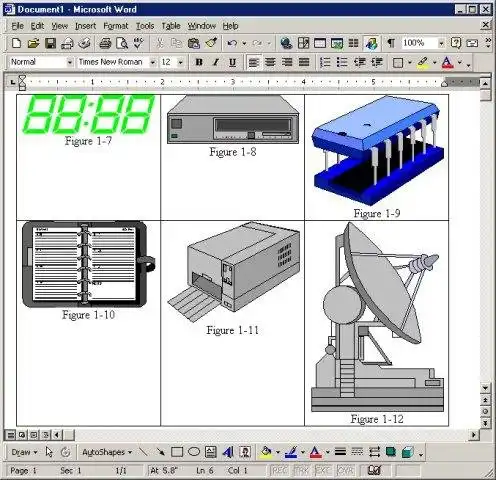496x480 pixels.
Task: Open the Tools menu
Action: [x=145, y=26]
